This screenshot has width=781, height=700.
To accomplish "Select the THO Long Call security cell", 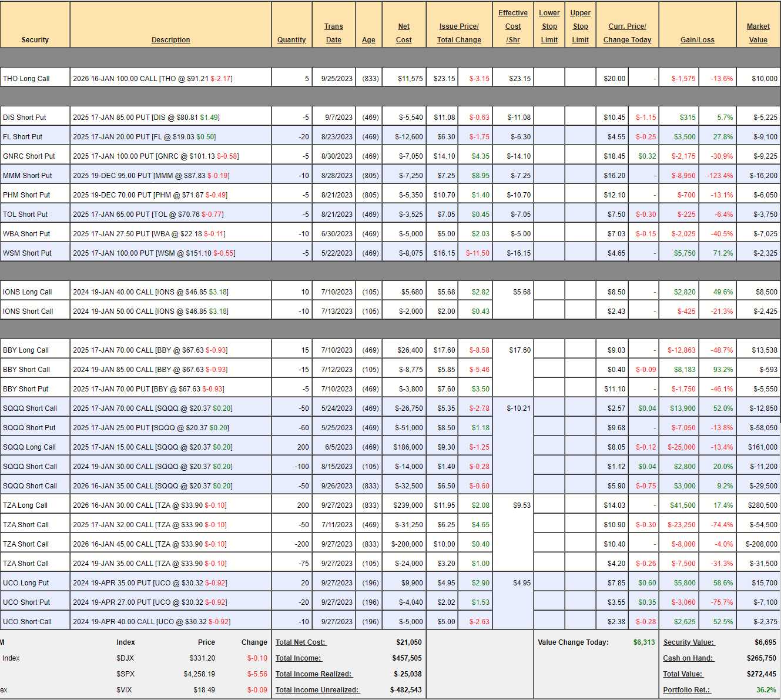I will 26,79.
